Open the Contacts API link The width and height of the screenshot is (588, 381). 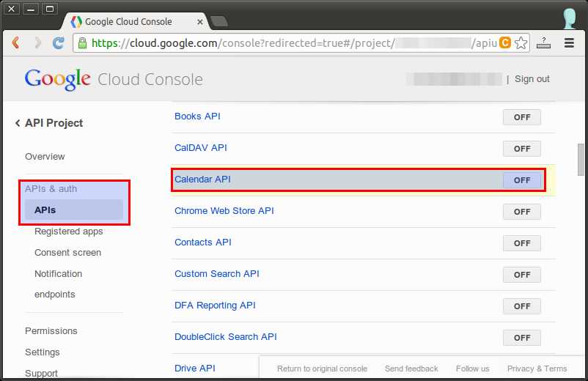203,242
